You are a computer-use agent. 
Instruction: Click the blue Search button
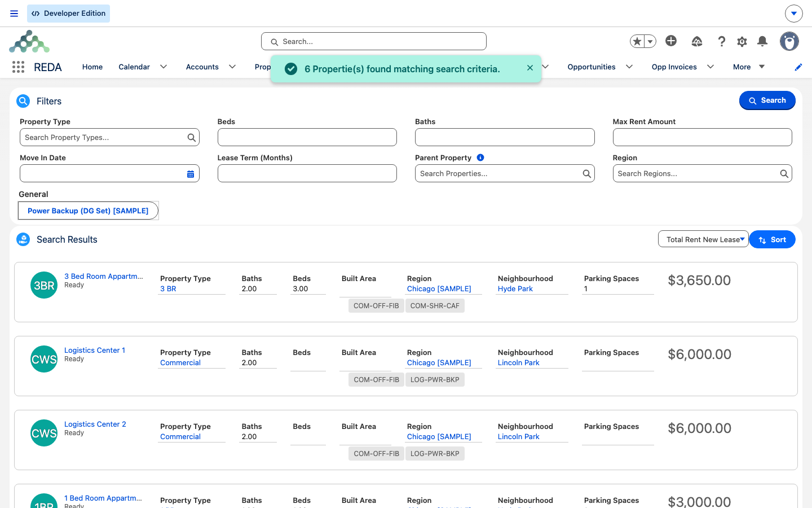coord(767,100)
